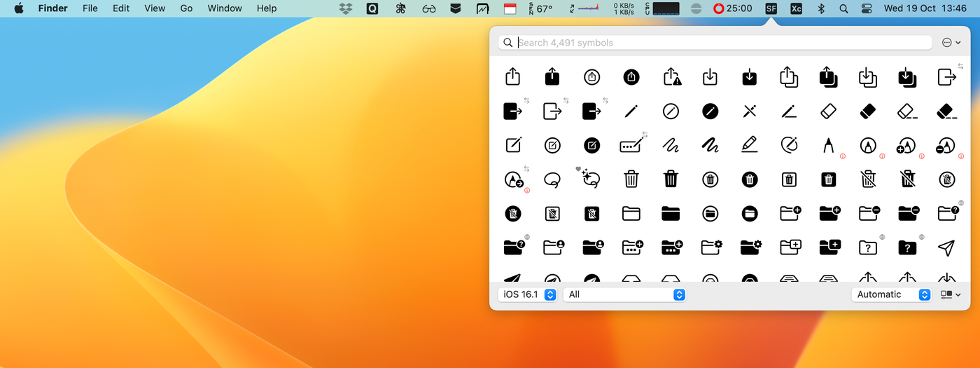Open the Xcode menu bar extra

pyautogui.click(x=796, y=8)
